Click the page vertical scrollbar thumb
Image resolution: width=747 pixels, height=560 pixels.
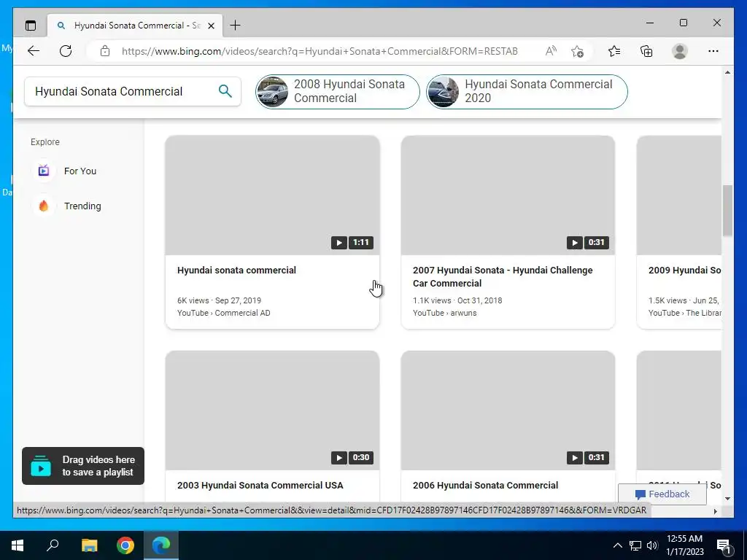[x=727, y=211]
